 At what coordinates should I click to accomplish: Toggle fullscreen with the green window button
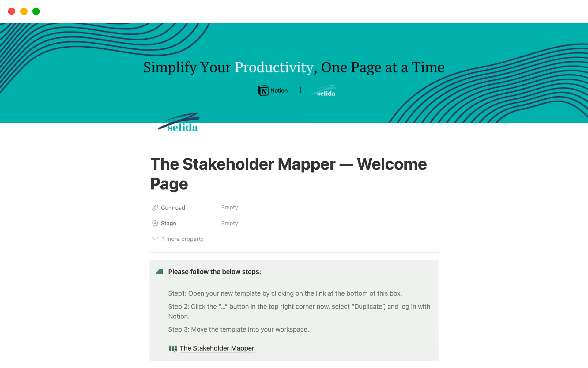point(36,11)
